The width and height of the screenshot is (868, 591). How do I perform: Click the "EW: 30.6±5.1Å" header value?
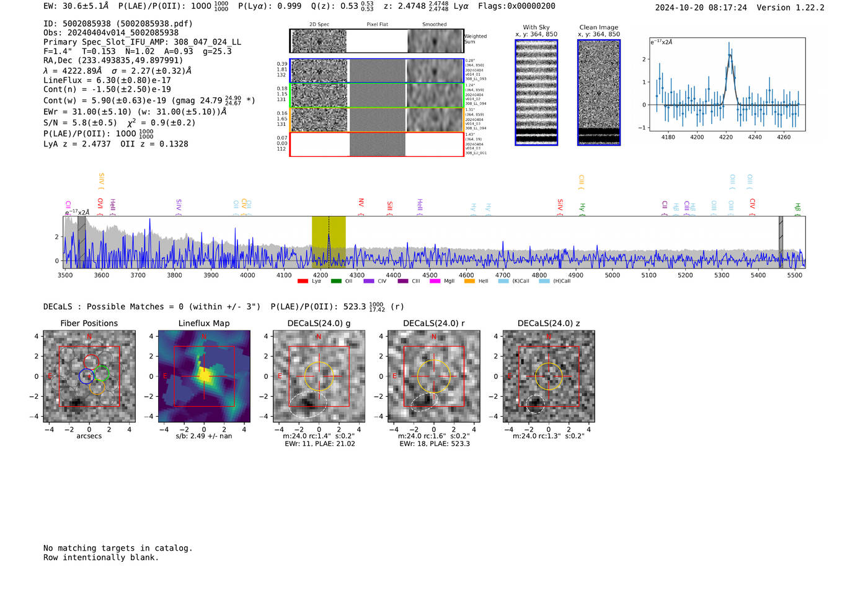pyautogui.click(x=76, y=6)
